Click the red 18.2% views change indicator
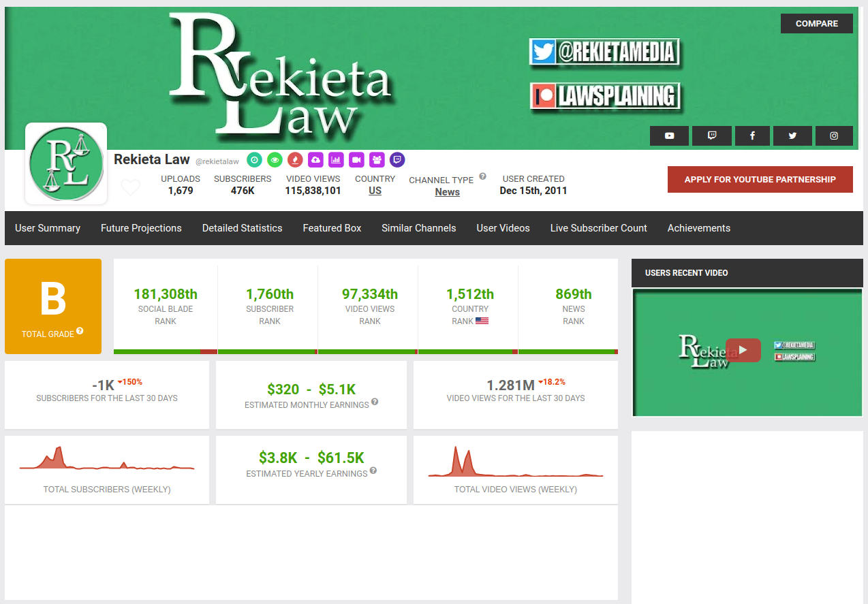The height and width of the screenshot is (604, 868). pyautogui.click(x=552, y=382)
